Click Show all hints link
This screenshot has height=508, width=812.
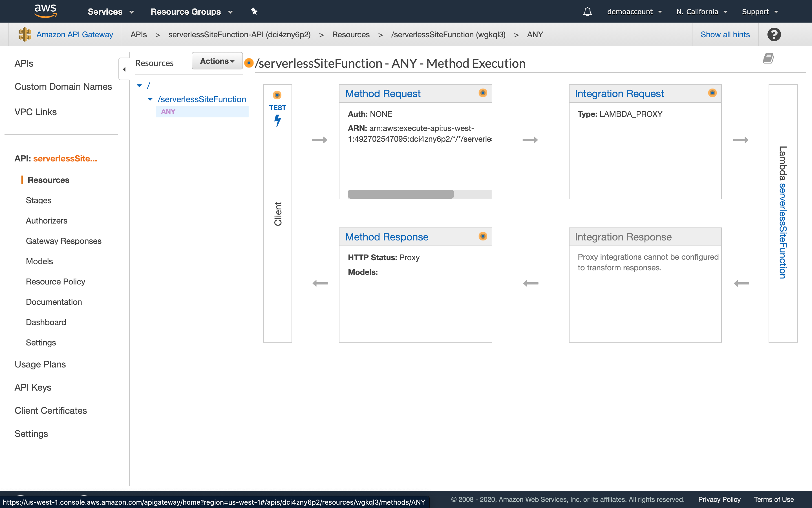point(725,35)
